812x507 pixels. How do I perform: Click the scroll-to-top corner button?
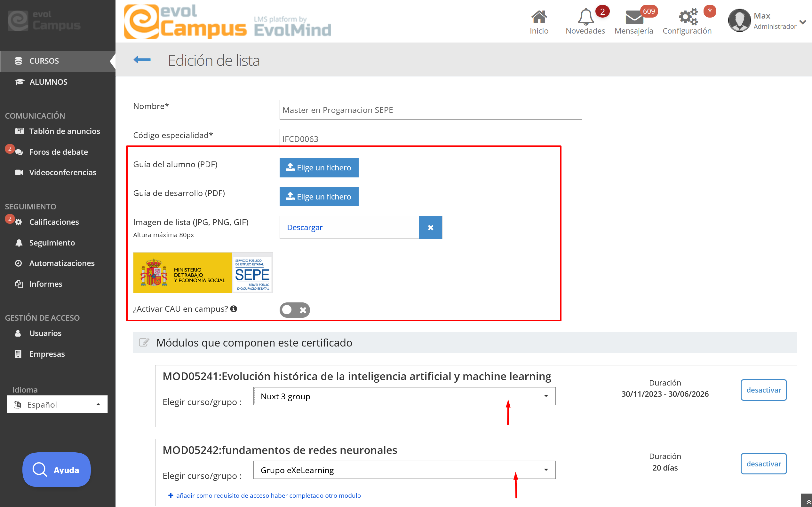pos(807,501)
